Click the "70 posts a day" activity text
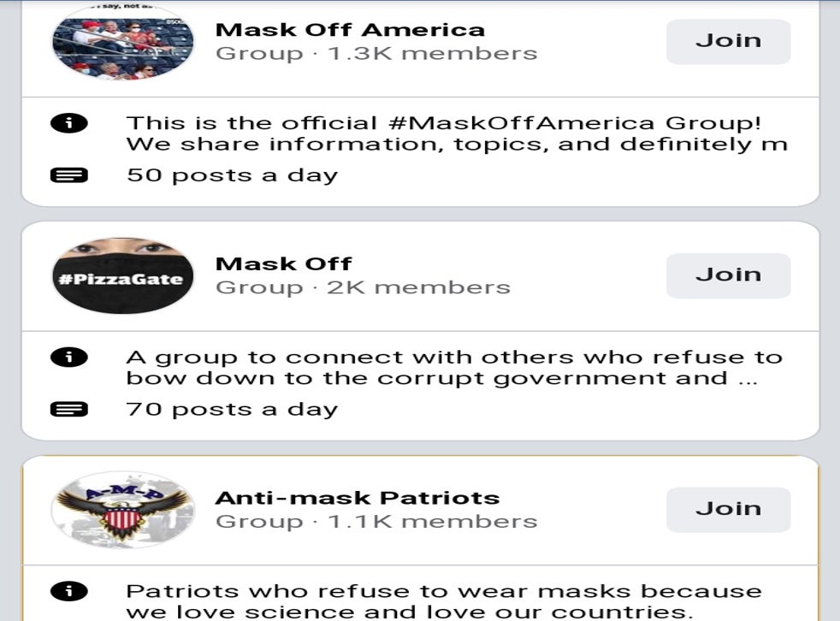 click(x=232, y=409)
